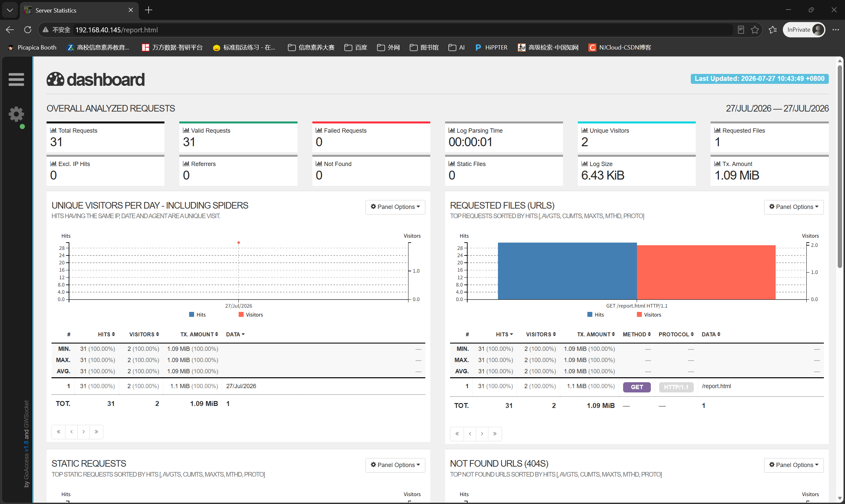This screenshot has width=845, height=504.
Task: Open browser settings and more menu
Action: click(x=835, y=30)
